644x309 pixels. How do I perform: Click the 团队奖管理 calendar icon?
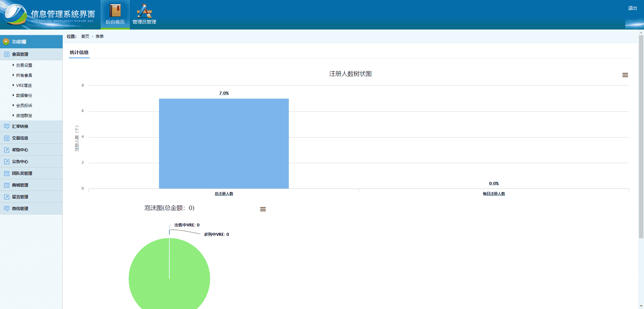pyautogui.click(x=7, y=173)
